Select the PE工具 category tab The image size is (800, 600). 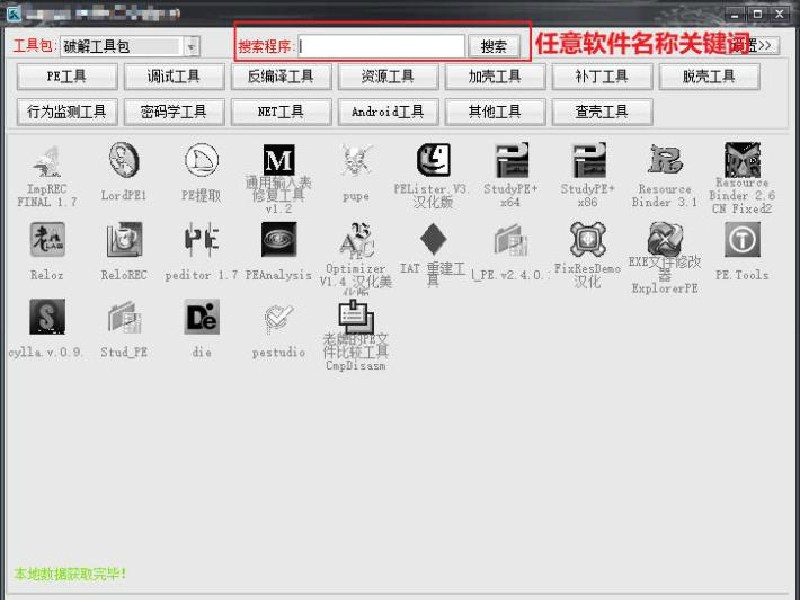[x=67, y=77]
